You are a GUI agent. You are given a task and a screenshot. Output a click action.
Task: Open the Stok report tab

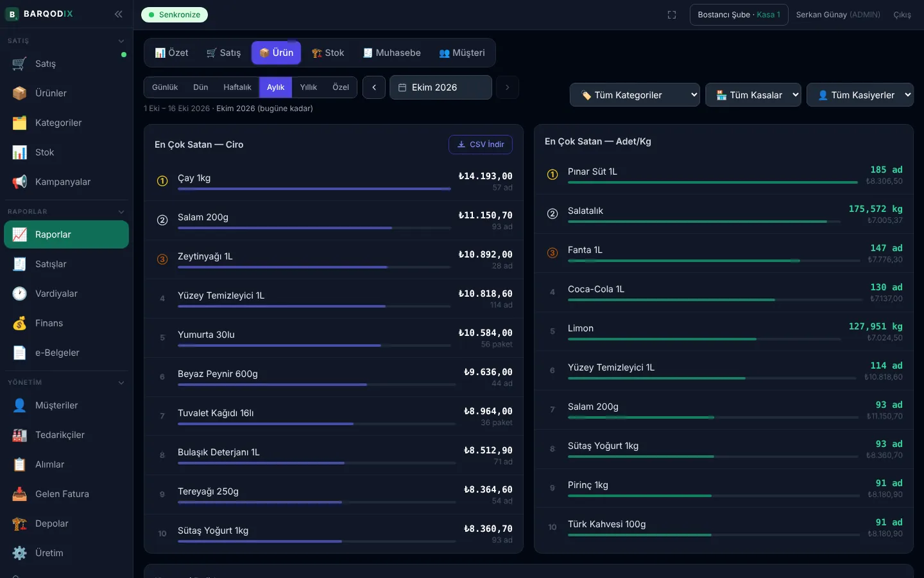[328, 53]
